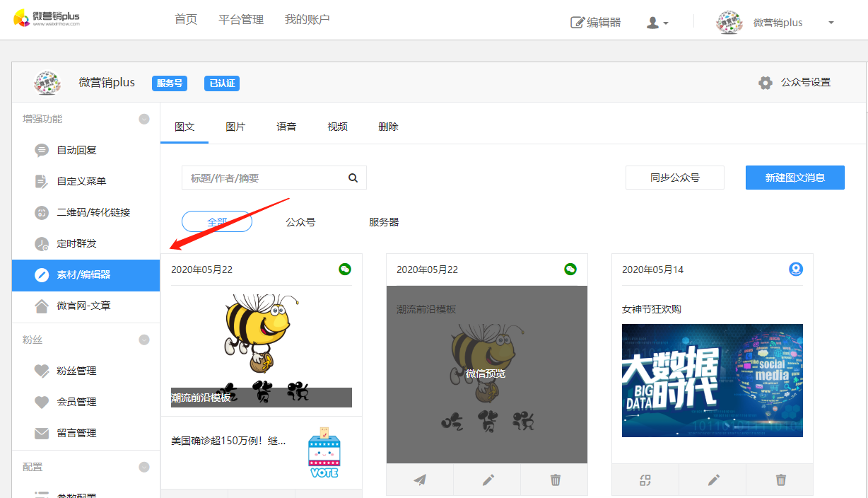Open the user account icon dropdown
The image size is (868, 498).
657,23
